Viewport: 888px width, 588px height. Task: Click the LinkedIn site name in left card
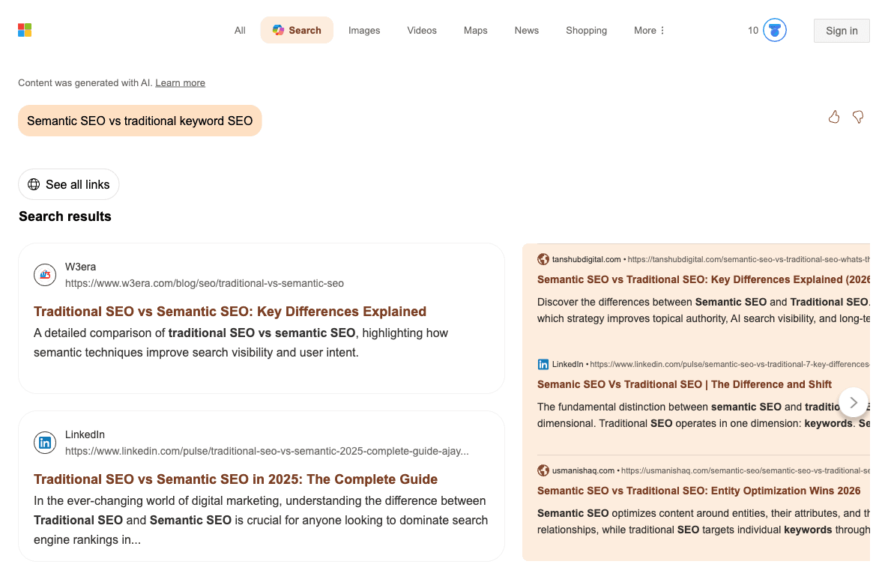[85, 434]
